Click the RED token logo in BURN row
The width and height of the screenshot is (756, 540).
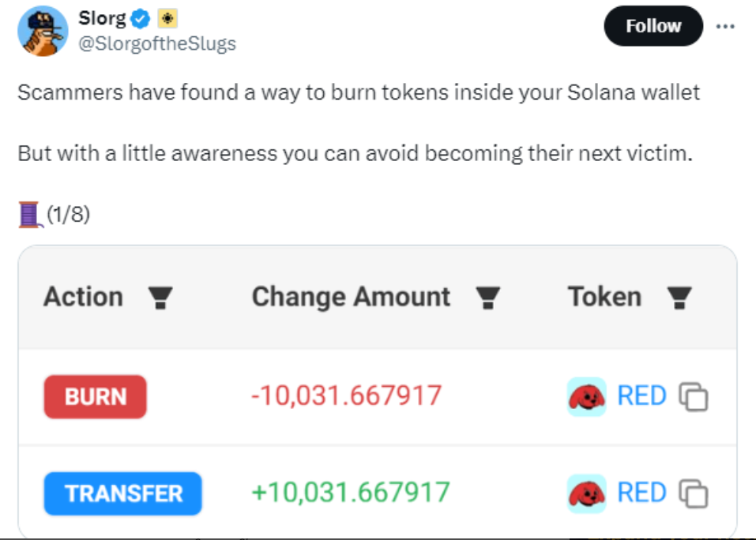(x=586, y=396)
